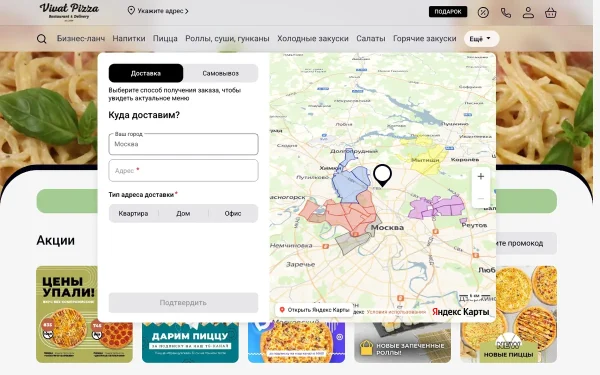The height and width of the screenshot is (375, 600).
Task: Click the yellow Мытищи delivery zone
Action: 425,157
